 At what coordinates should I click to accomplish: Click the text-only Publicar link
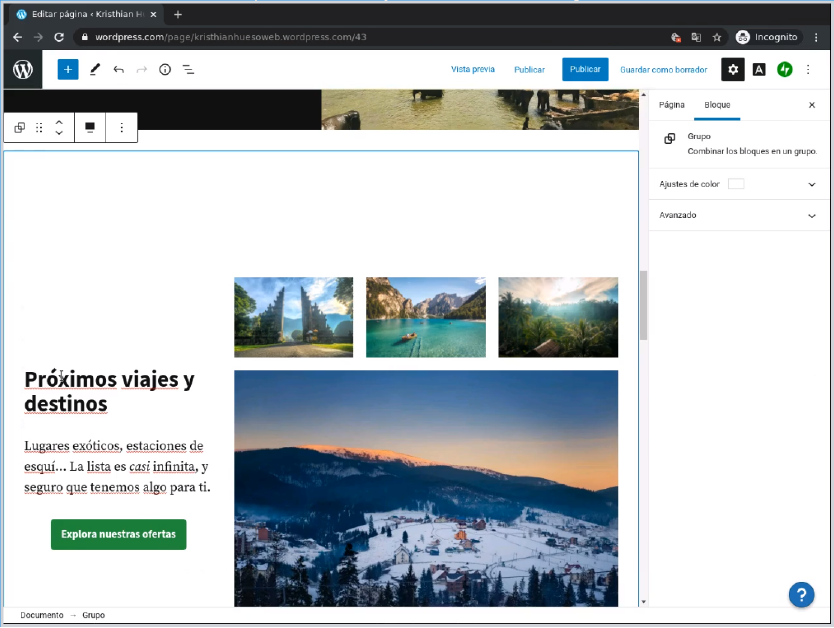coord(529,70)
